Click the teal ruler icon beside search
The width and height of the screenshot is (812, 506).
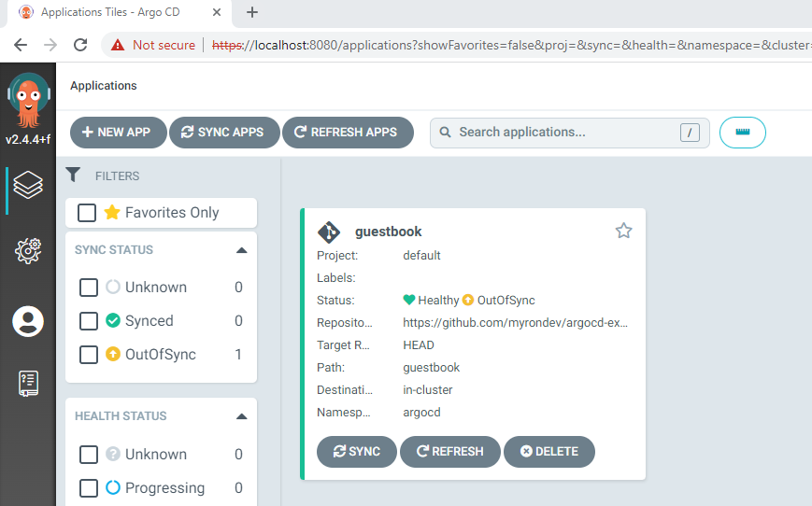(742, 133)
